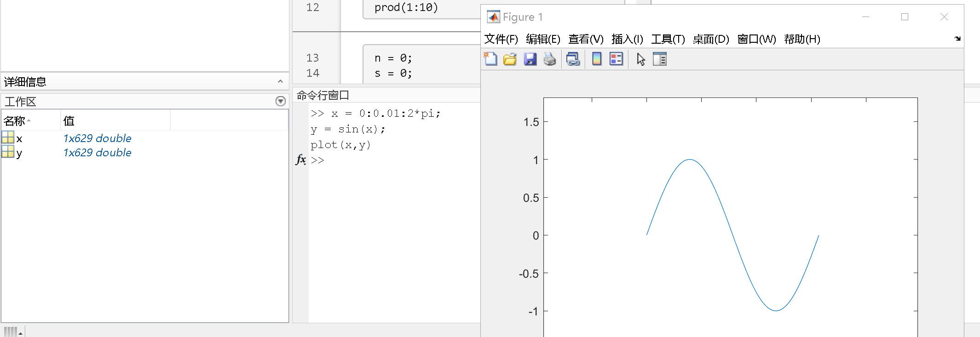Select variable y in the workspace
The height and width of the screenshot is (337, 980).
click(19, 153)
